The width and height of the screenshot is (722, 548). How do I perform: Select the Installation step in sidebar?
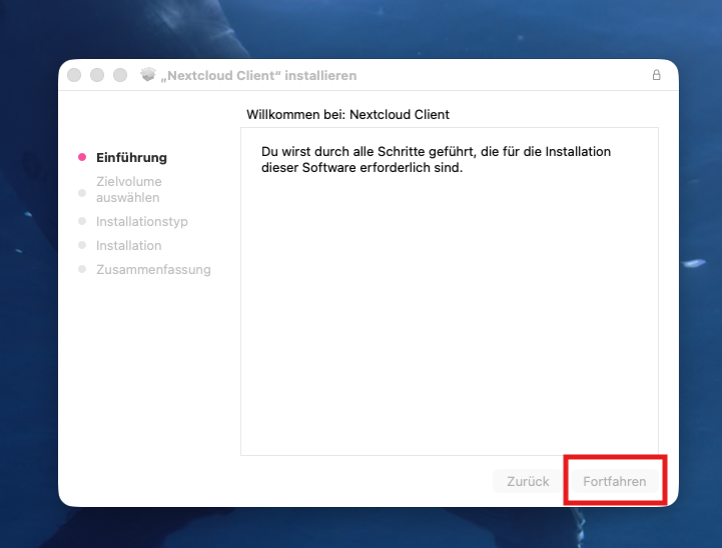pyautogui.click(x=128, y=245)
